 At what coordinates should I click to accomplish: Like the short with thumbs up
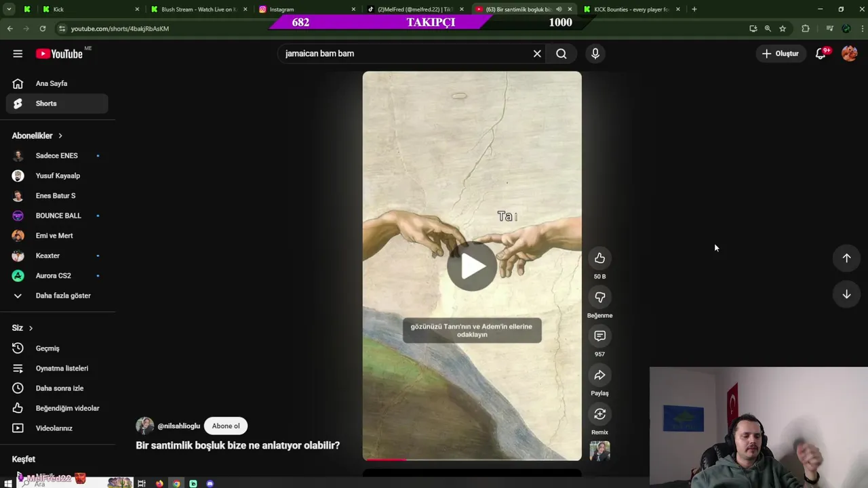tap(599, 258)
